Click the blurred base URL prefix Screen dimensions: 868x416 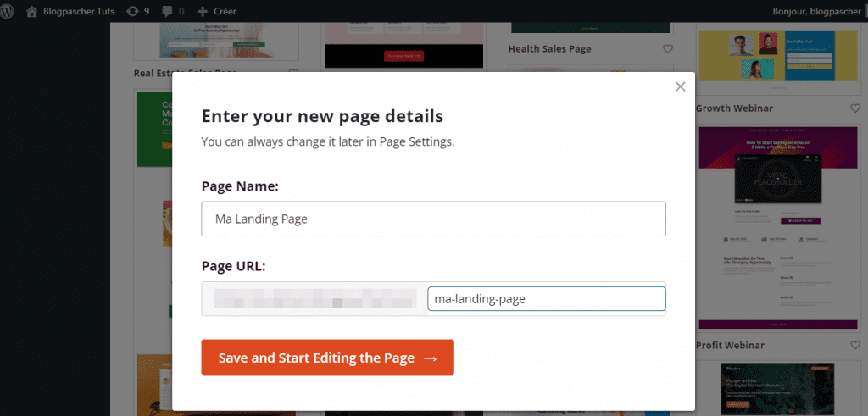[314, 299]
